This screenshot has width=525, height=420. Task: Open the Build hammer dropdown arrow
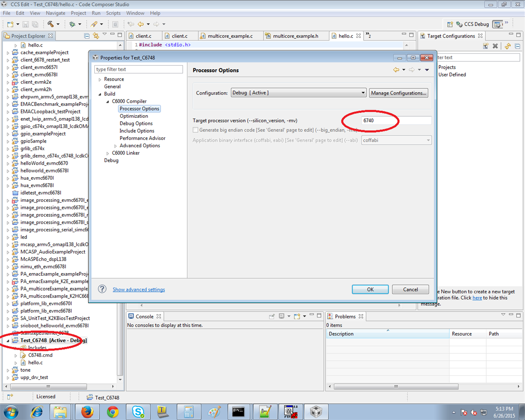(58, 24)
